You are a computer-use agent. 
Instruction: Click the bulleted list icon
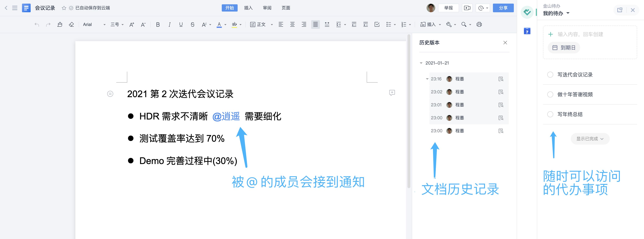(x=389, y=25)
